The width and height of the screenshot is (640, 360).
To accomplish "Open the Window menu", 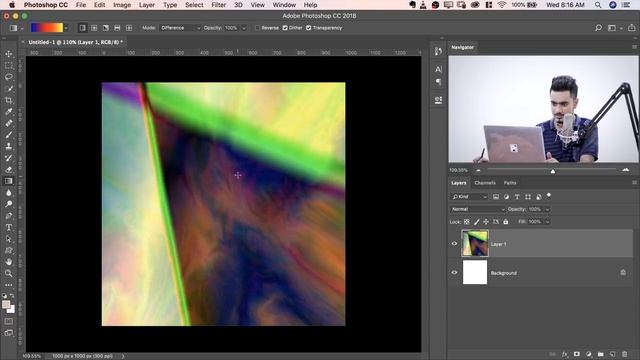I will 284,5.
